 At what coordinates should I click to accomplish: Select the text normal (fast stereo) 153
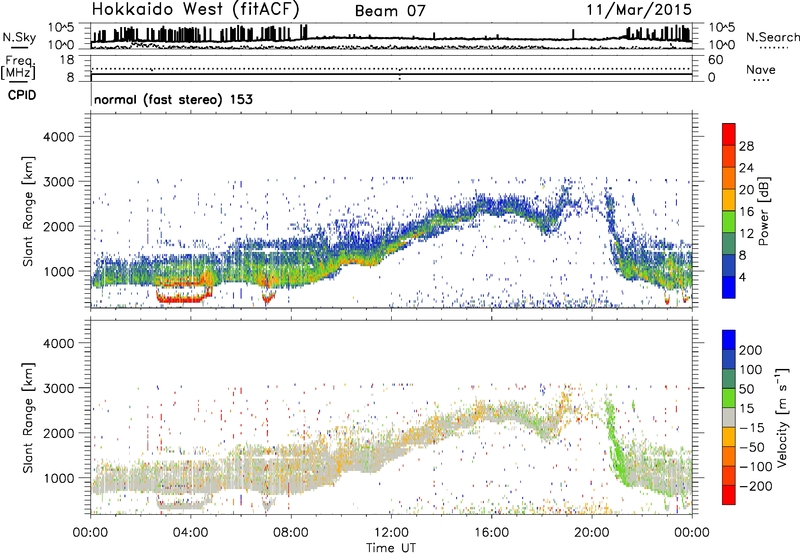(173, 99)
